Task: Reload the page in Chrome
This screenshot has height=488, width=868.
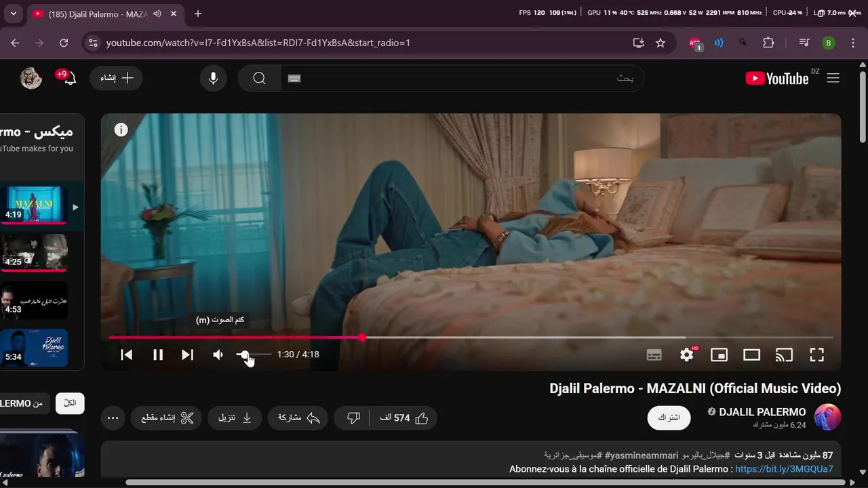Action: click(64, 43)
